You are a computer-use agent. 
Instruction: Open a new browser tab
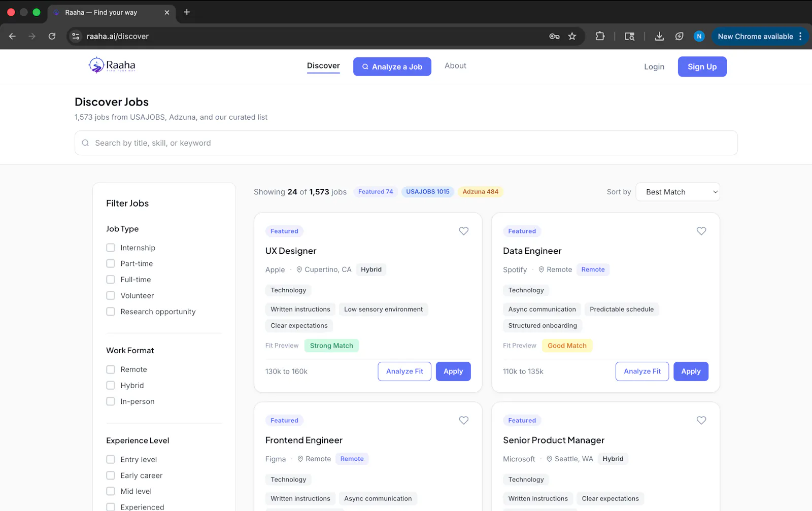point(187,12)
